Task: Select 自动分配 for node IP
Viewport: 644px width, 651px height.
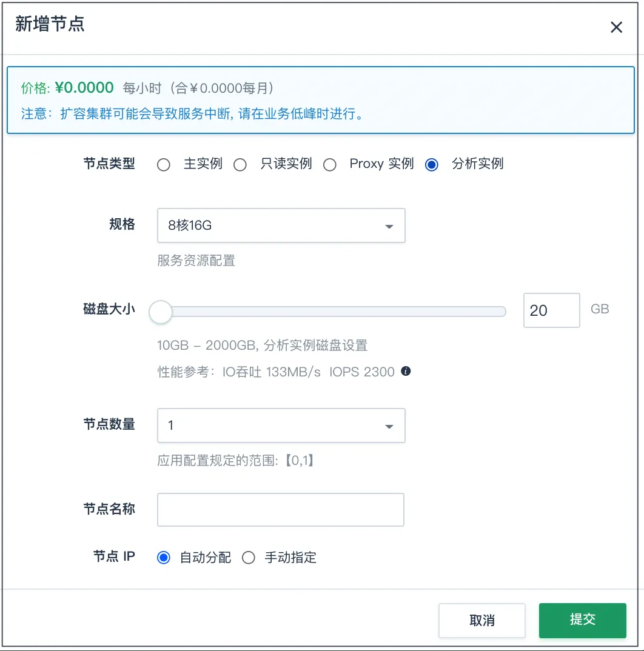Action: 164,558
